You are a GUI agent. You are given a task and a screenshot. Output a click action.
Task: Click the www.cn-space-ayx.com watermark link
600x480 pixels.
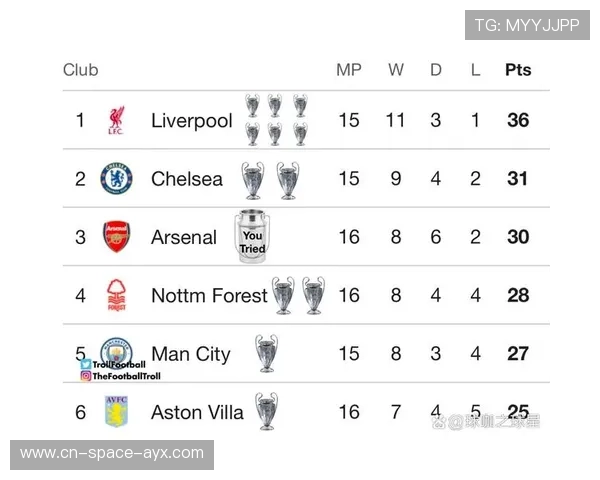click(x=112, y=453)
